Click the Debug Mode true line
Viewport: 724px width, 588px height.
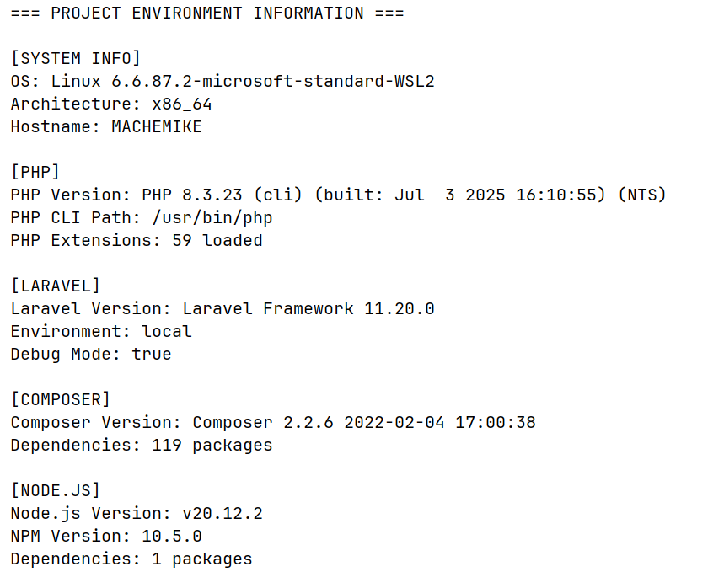click(x=91, y=354)
